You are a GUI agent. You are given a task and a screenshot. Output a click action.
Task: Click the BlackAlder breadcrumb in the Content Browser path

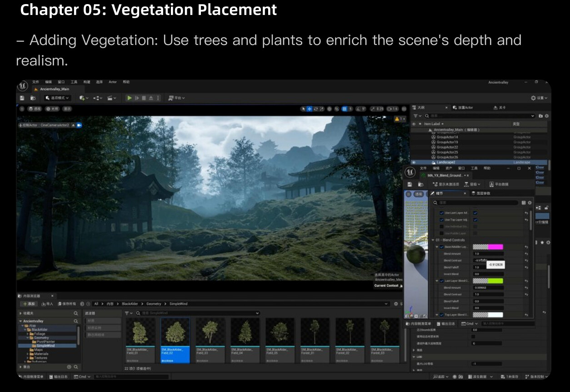[x=130, y=304]
